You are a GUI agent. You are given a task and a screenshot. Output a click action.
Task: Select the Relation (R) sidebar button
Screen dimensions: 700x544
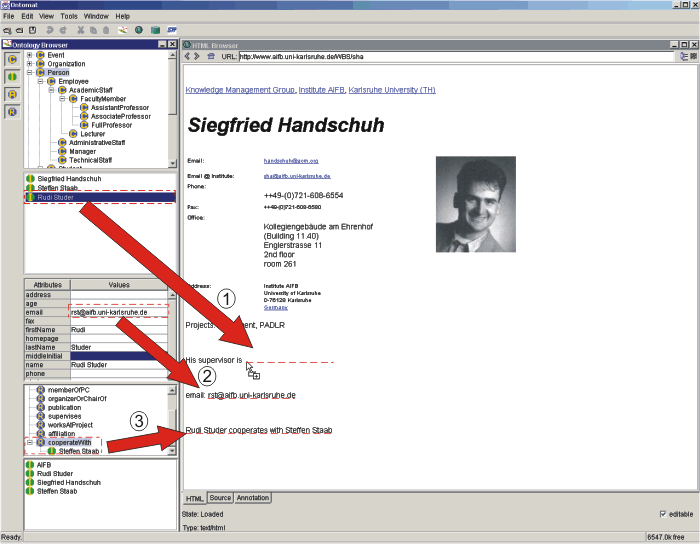click(12, 112)
